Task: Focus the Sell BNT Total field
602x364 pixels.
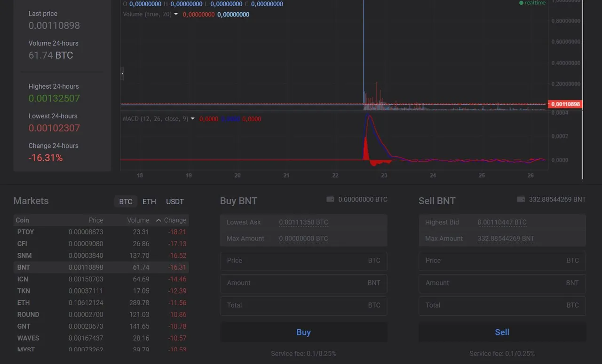Action: 502,305
